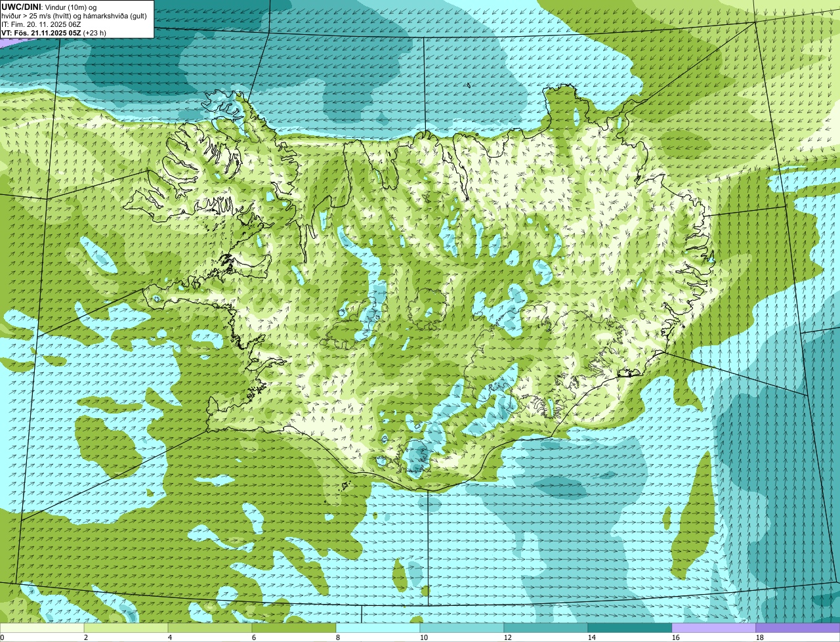Click the legend scale label '2'
Image resolution: width=840 pixels, height=642 pixels.
(86, 637)
